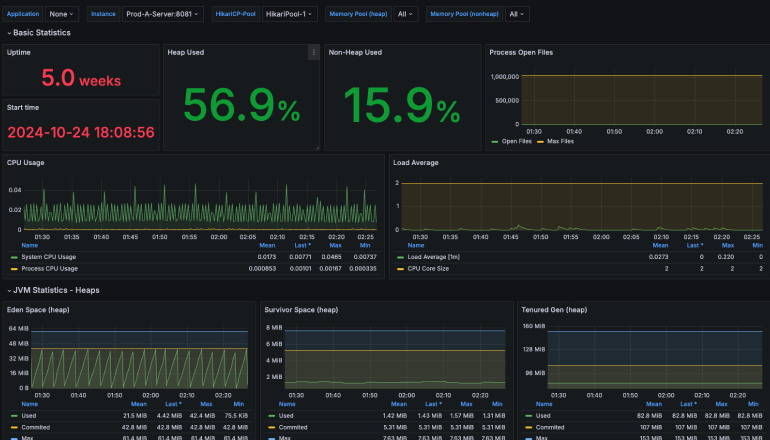Click the Load Average panel title
770x440 pixels.
point(415,163)
